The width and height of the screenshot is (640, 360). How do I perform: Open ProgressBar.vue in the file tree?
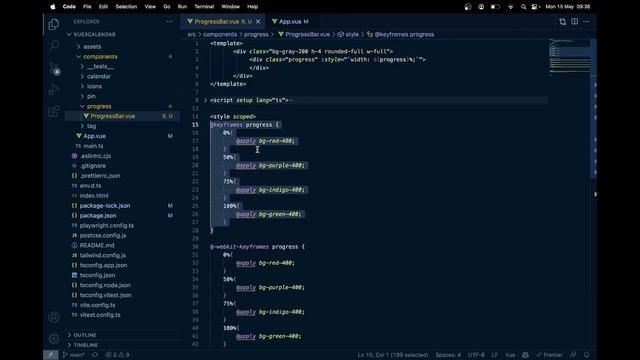[113, 116]
